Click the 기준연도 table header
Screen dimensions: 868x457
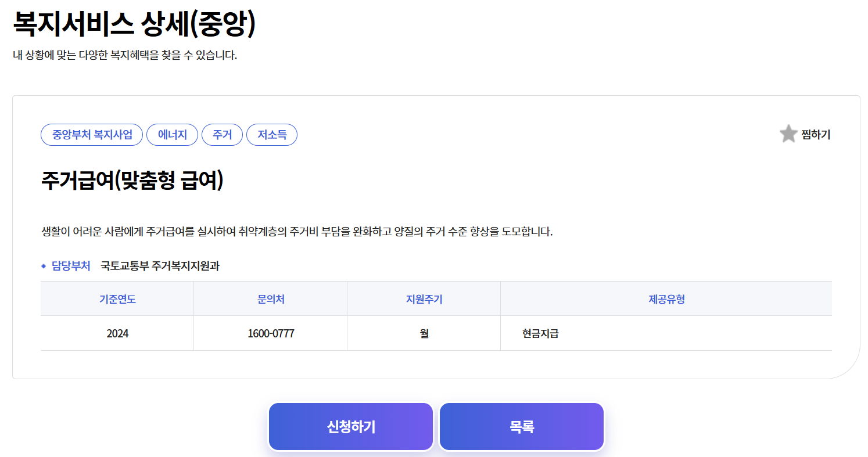click(116, 298)
